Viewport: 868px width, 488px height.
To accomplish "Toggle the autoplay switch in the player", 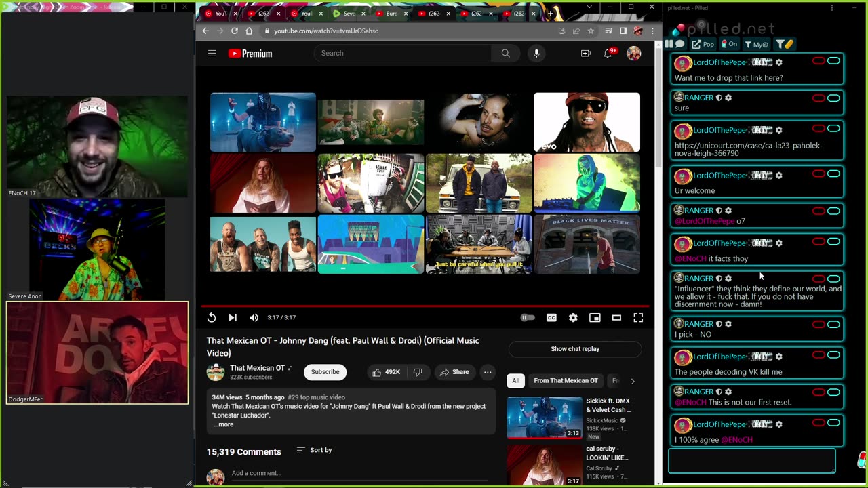I will click(528, 317).
